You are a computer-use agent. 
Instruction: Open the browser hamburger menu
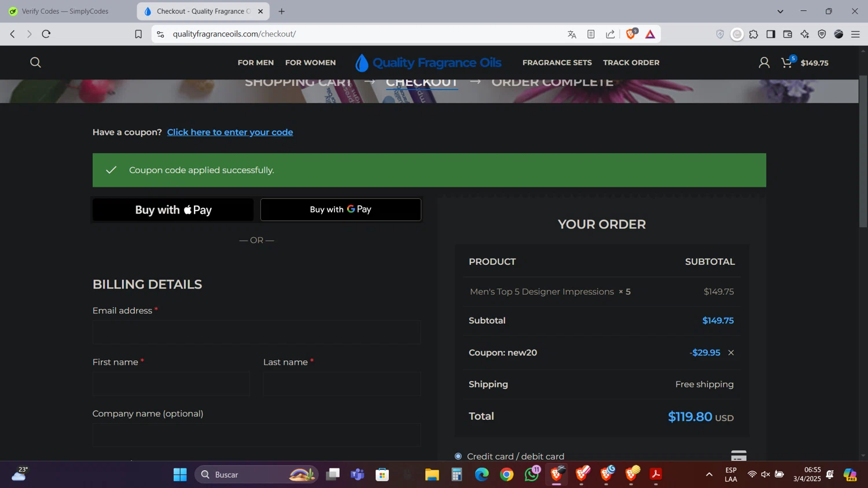coord(855,34)
